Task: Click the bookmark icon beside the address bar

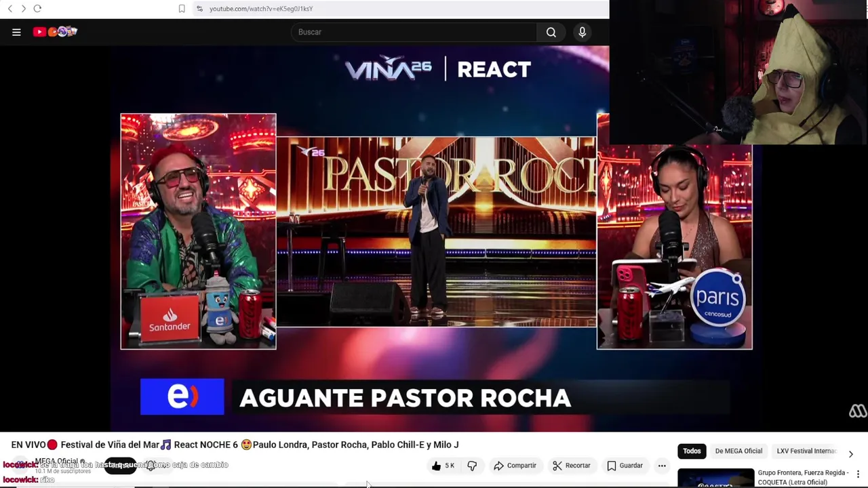Action: (x=182, y=9)
